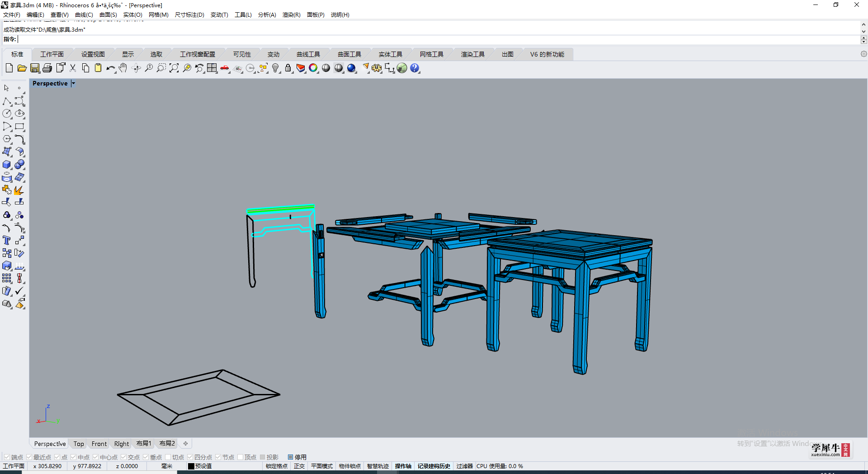Screen dimensions: 868x474
Task: Create a new file with New icon
Action: coord(9,68)
